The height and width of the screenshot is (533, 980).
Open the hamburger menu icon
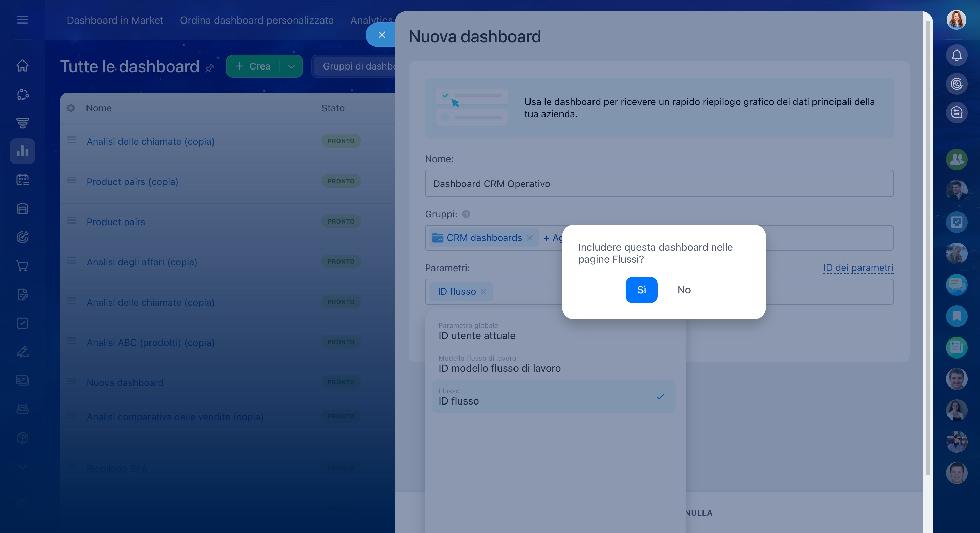pyautogui.click(x=22, y=20)
